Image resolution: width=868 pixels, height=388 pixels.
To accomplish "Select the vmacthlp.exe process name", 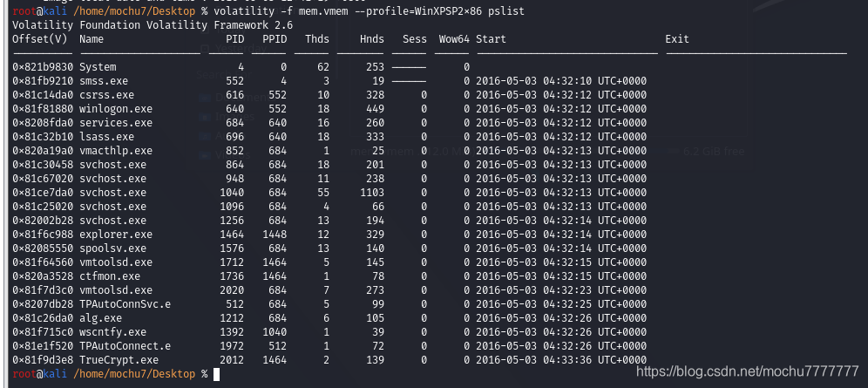I will pyautogui.click(x=116, y=151).
